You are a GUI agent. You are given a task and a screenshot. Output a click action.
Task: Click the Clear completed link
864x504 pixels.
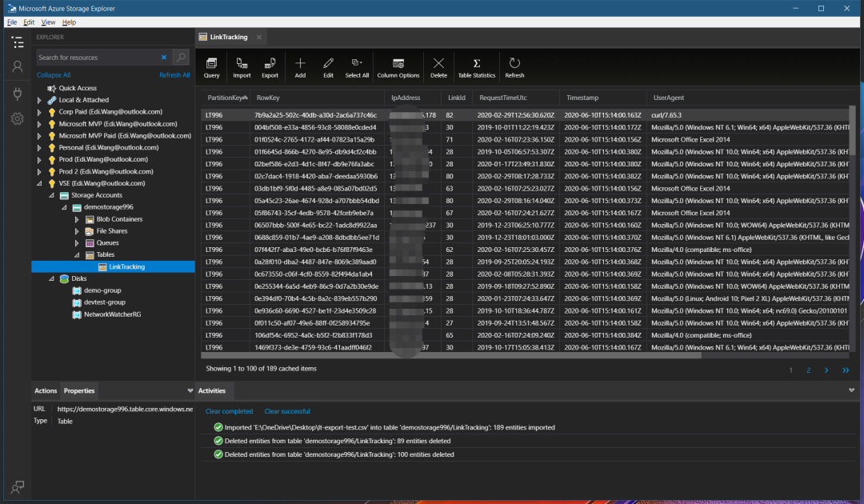pyautogui.click(x=229, y=411)
